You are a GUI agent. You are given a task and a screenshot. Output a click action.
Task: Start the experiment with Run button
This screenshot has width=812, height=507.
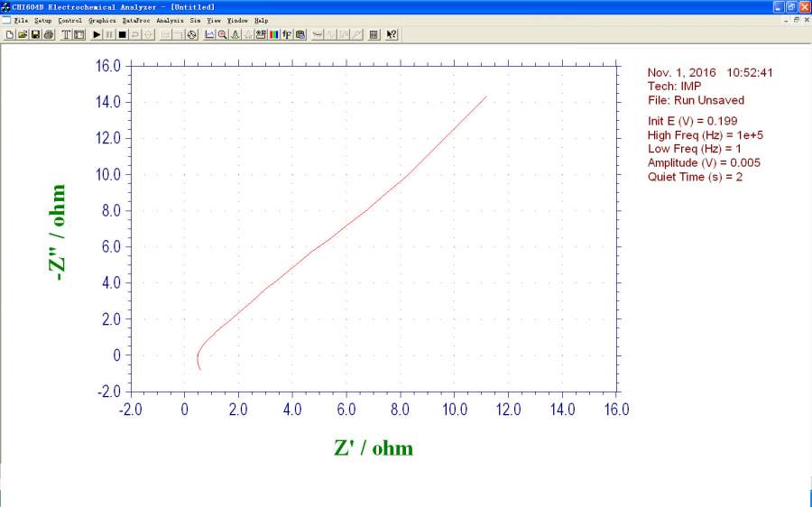[x=97, y=34]
